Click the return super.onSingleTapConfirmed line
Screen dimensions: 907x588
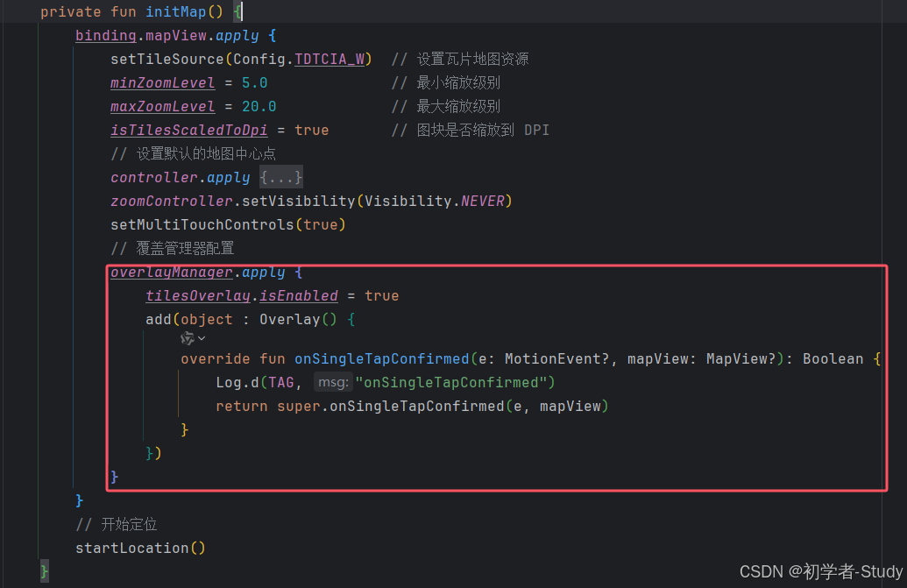tap(412, 406)
